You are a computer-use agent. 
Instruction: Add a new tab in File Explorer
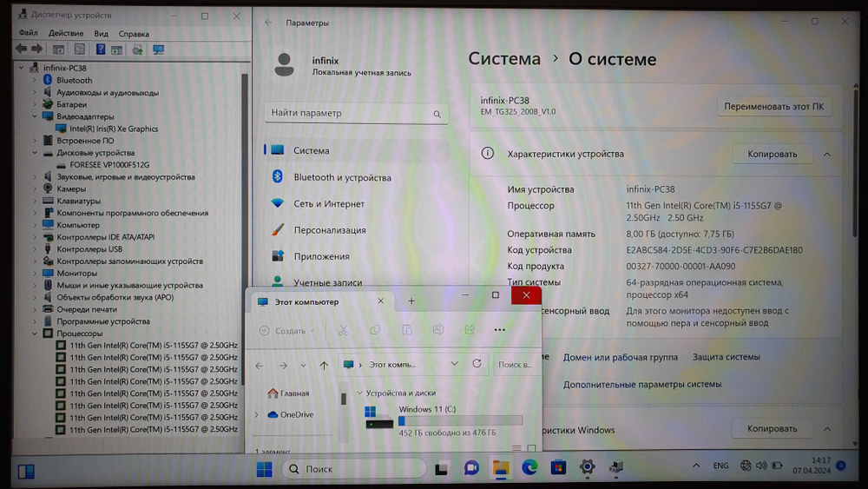click(411, 301)
